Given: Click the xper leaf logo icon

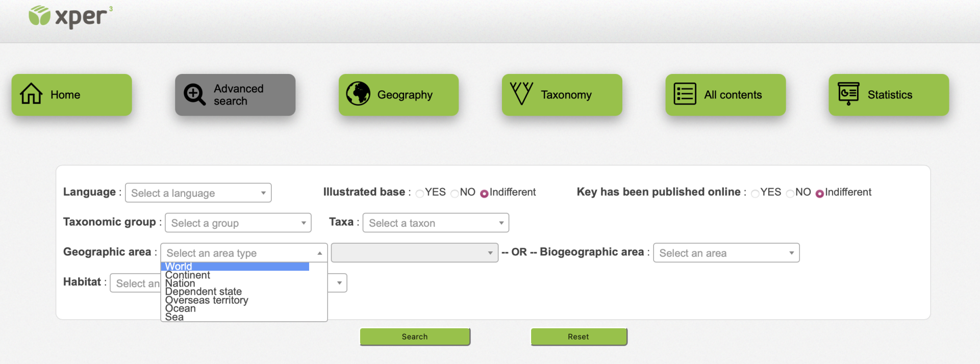Looking at the screenshot, I should coord(39,16).
